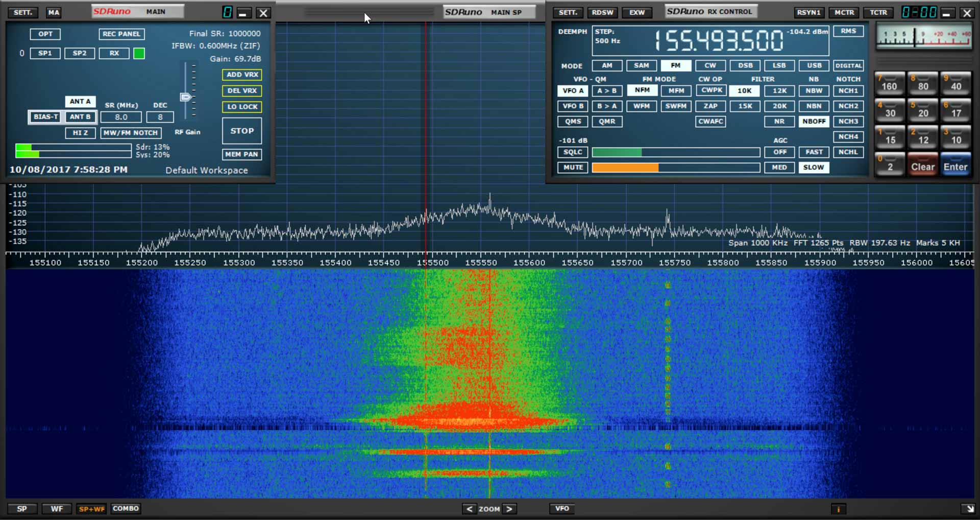Viewport: 980px width, 520px height.
Task: Open SETT. on the RX Control panel
Action: (x=568, y=12)
